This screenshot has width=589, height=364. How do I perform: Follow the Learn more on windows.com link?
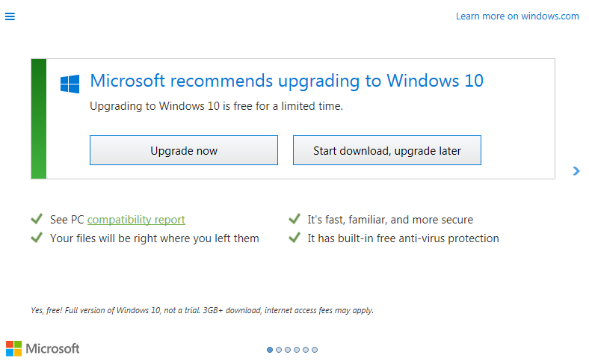point(517,16)
